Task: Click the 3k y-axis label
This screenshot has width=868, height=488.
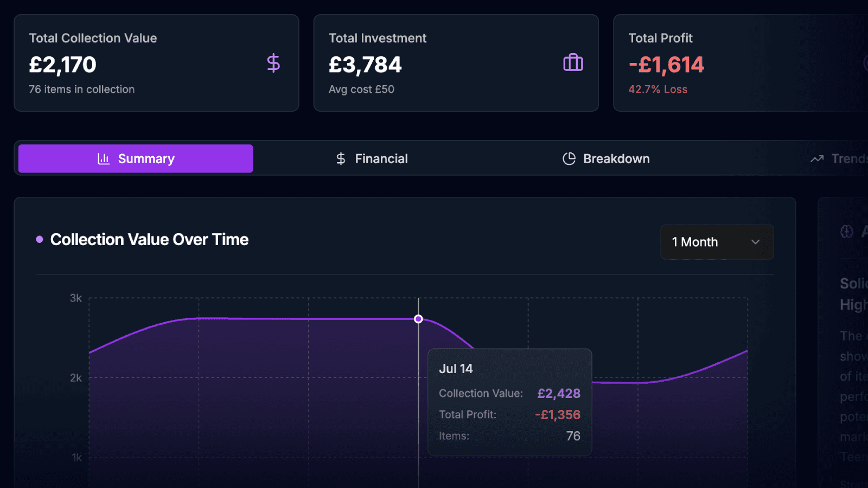Action: tap(76, 298)
